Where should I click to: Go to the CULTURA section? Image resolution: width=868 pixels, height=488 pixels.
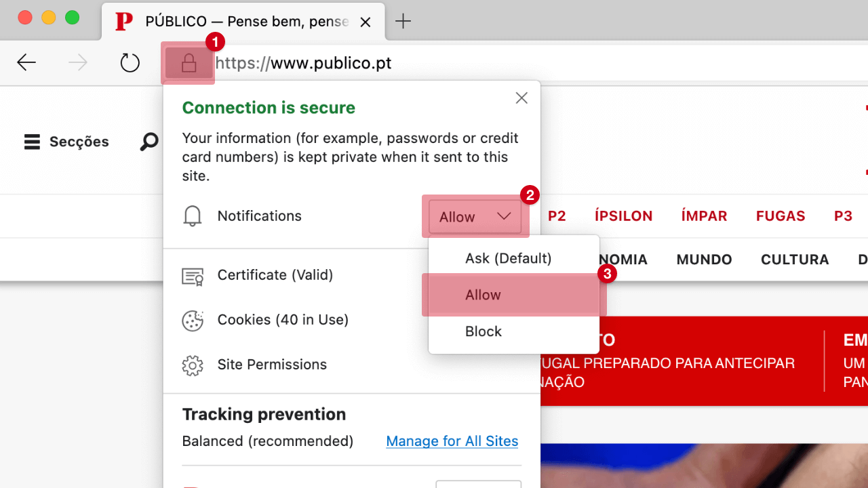point(795,260)
